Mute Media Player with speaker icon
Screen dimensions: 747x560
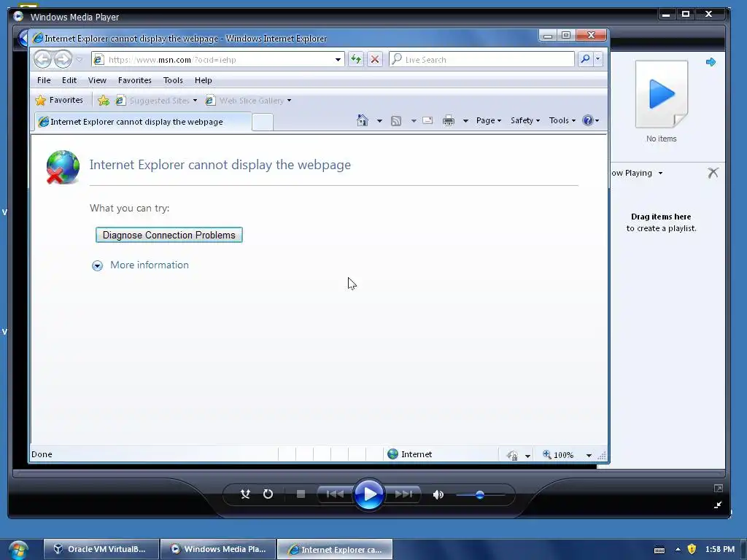pyautogui.click(x=438, y=495)
